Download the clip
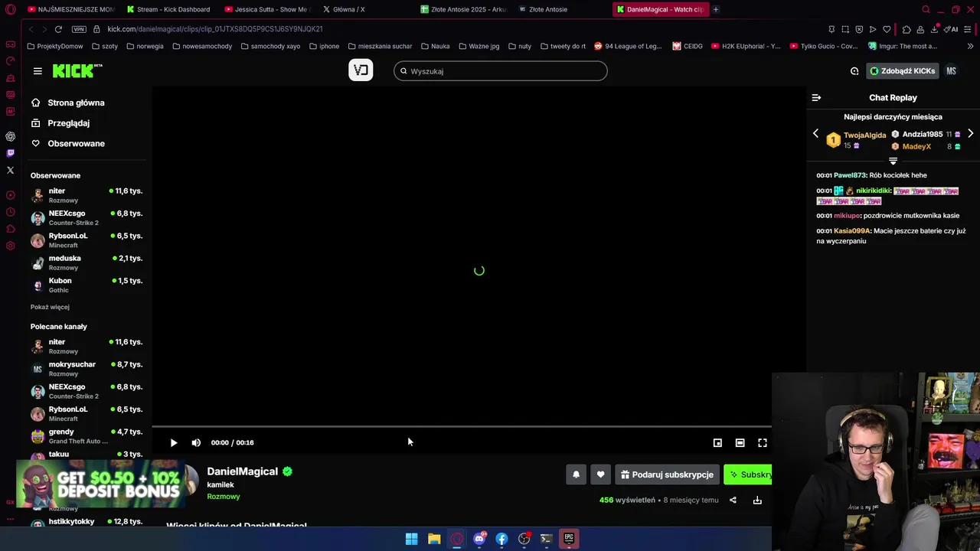The height and width of the screenshot is (551, 980). pos(757,500)
